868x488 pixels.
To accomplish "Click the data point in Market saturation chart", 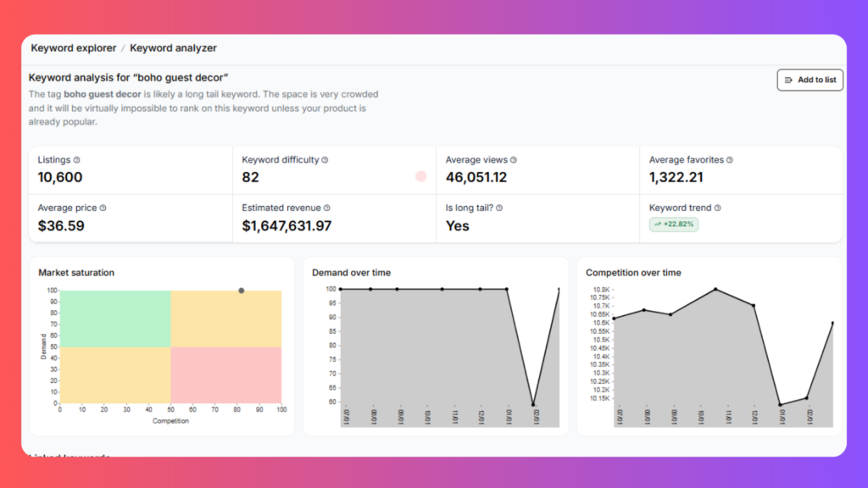I will [242, 291].
